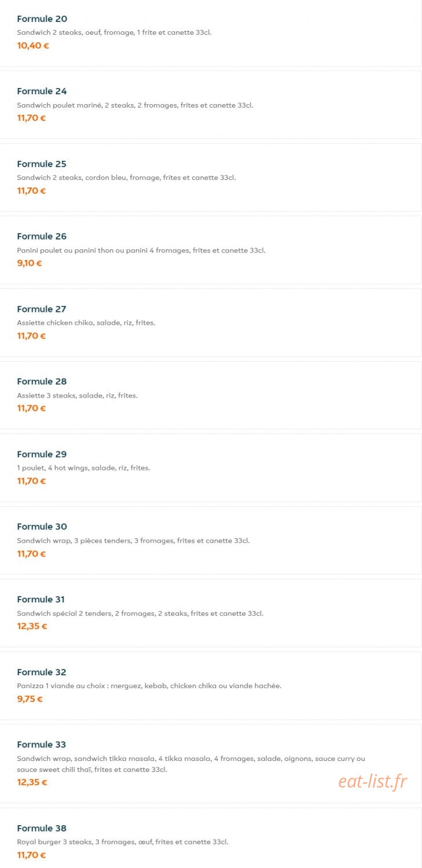
Task: Click Formule 26 panini description
Action: [x=141, y=251]
